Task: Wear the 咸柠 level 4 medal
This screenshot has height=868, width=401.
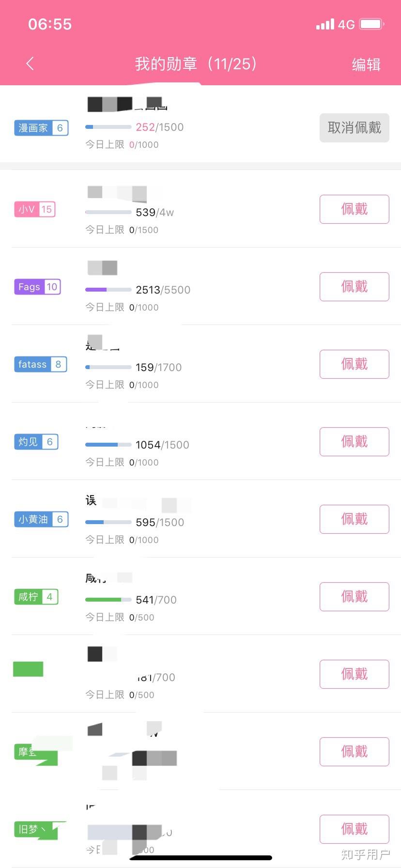Action: (354, 597)
